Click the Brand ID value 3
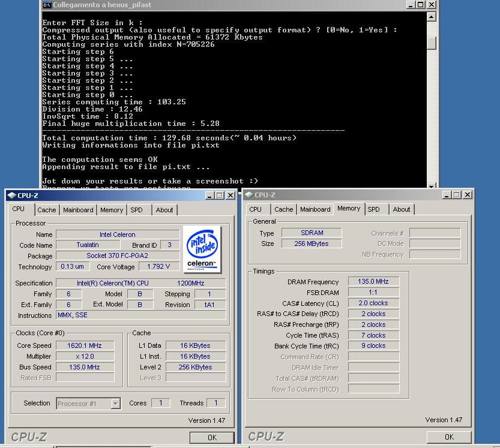 tap(170, 245)
